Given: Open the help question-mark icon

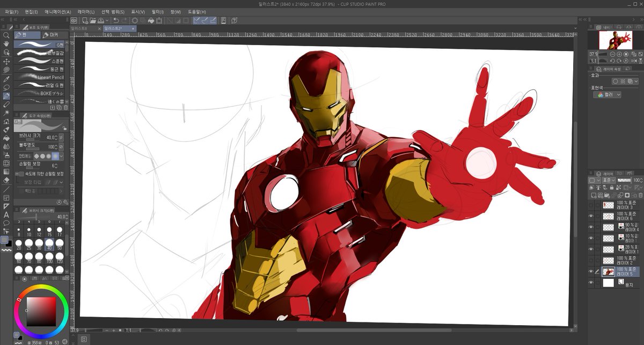Looking at the screenshot, I should [x=234, y=20].
